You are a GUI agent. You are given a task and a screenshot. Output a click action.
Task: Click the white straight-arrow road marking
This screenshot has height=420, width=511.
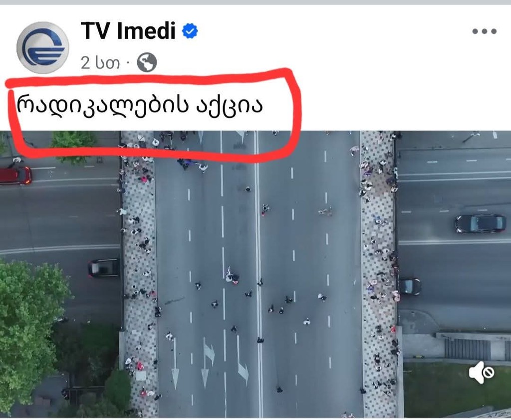(x=175, y=363)
